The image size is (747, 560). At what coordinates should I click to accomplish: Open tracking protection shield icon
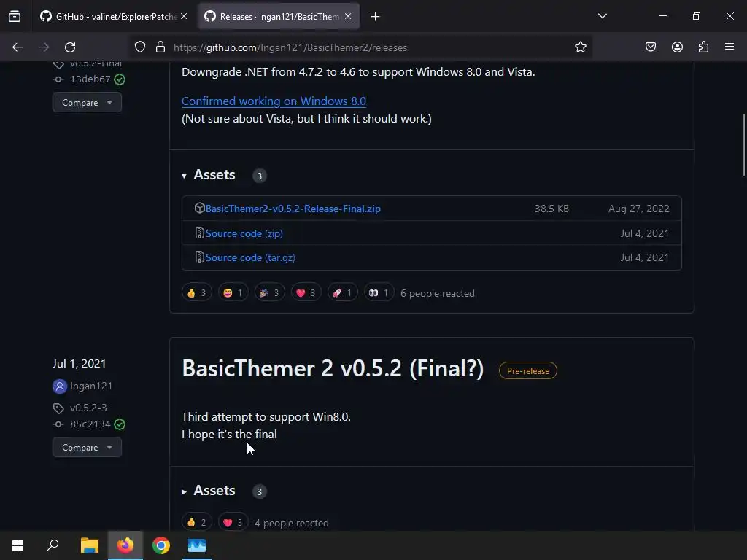point(139,47)
